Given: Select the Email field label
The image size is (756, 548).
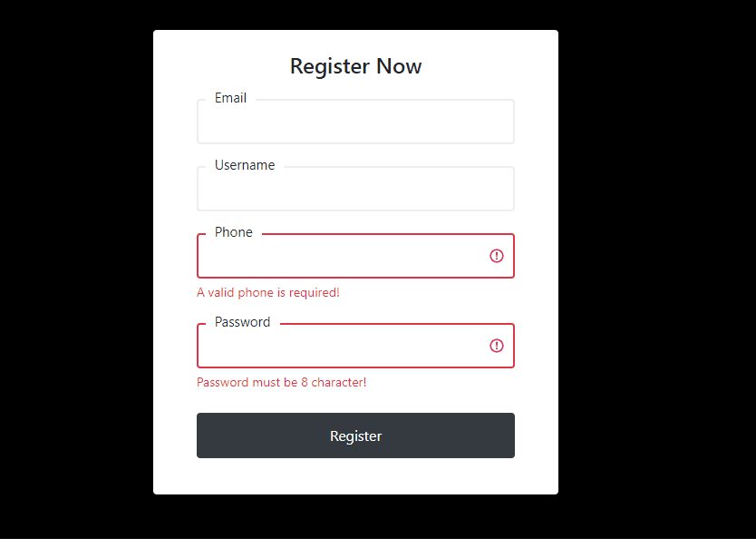Looking at the screenshot, I should (230, 98).
